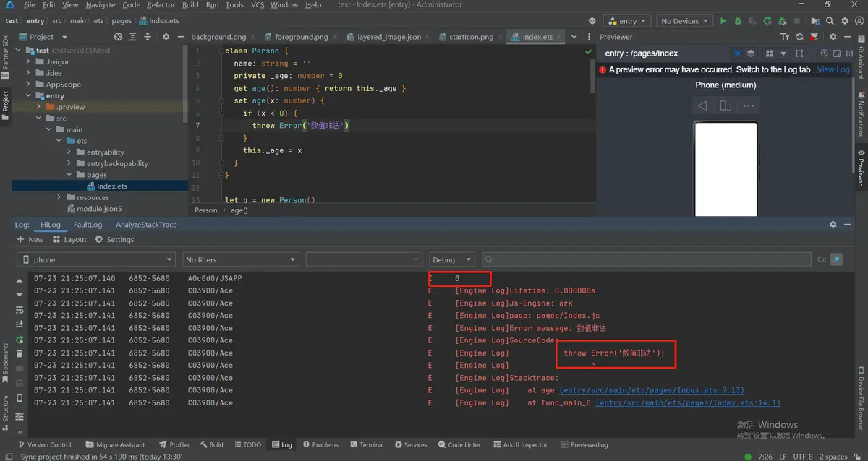This screenshot has width=868, height=461.
Task: Open the Refactor menu
Action: [161, 5]
